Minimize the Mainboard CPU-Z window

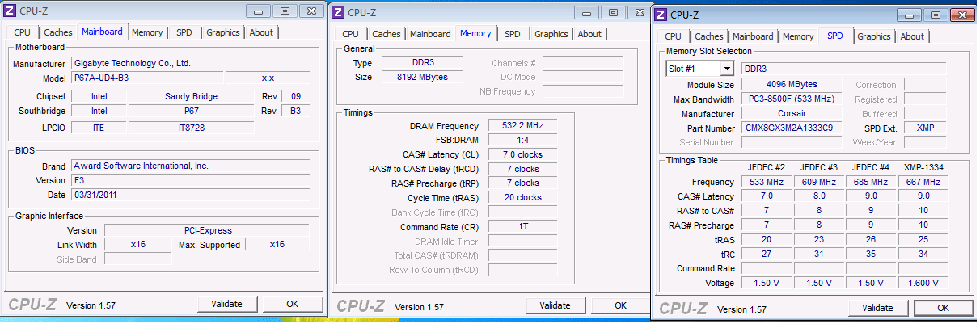click(x=258, y=11)
